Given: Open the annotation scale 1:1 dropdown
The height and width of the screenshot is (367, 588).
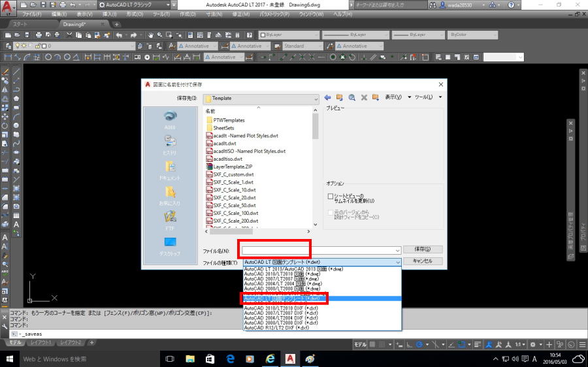Looking at the screenshot, I should (520, 345).
